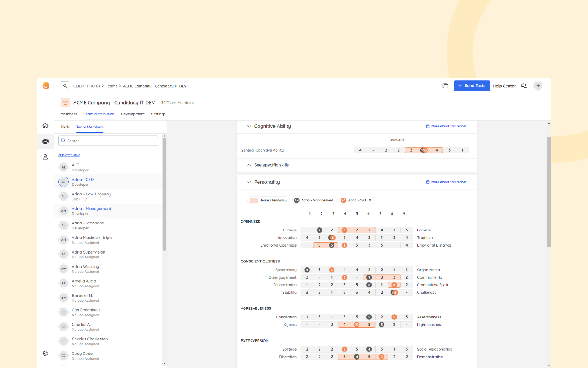Screen dimensions: 588x368
Task: Open the FP user profile avatar
Action: [x=538, y=86]
